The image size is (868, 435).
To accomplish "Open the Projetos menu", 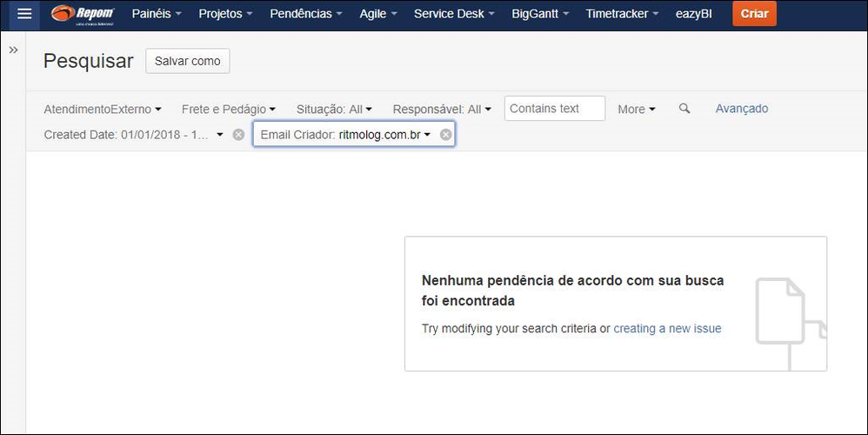I will [226, 14].
